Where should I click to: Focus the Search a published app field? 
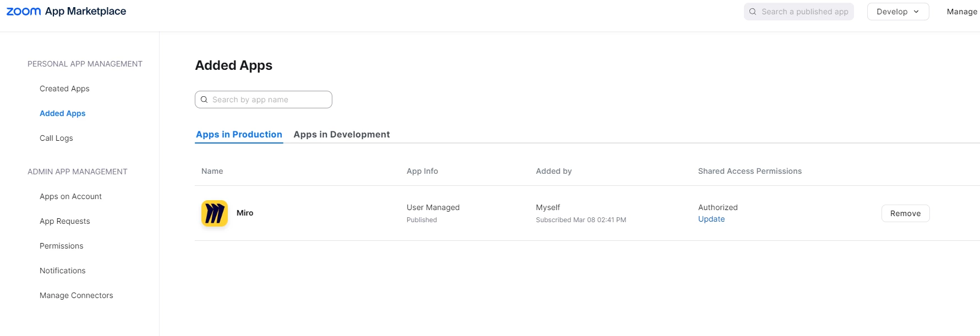click(x=799, y=12)
